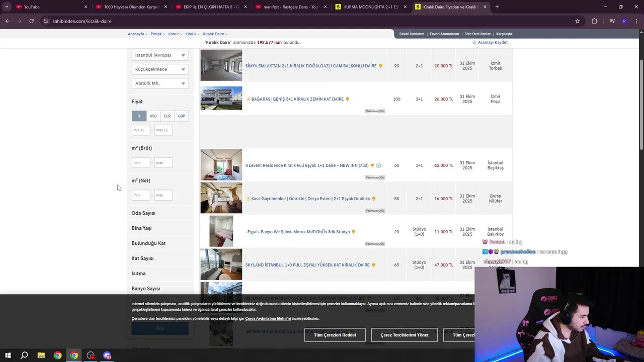This screenshot has width=644, height=362.
Task: Open SKYLAND İSTANBUL listing thumbnail
Action: coord(221,264)
